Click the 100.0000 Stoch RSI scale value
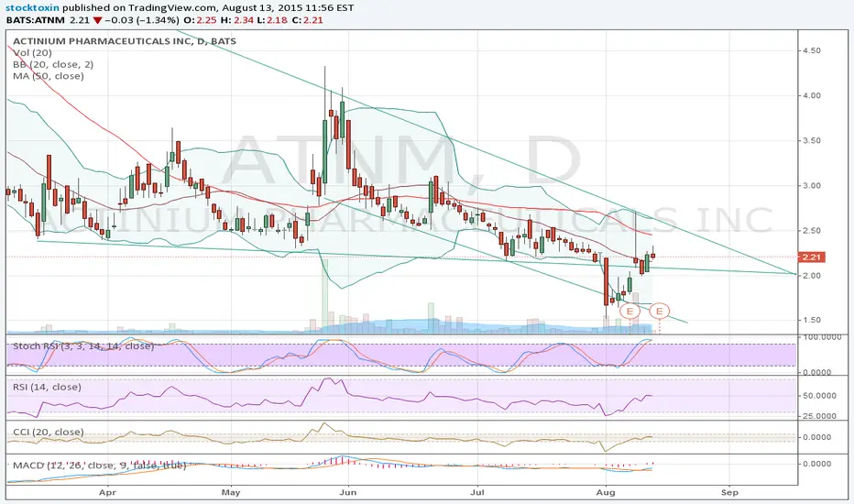 click(822, 337)
